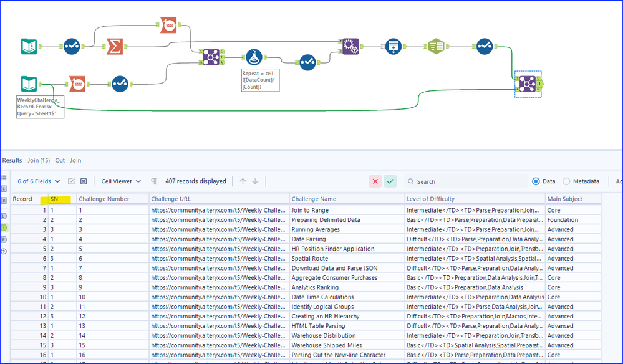Click the Multi-Field Formula gears tool
The image size is (623, 364).
(x=350, y=47)
